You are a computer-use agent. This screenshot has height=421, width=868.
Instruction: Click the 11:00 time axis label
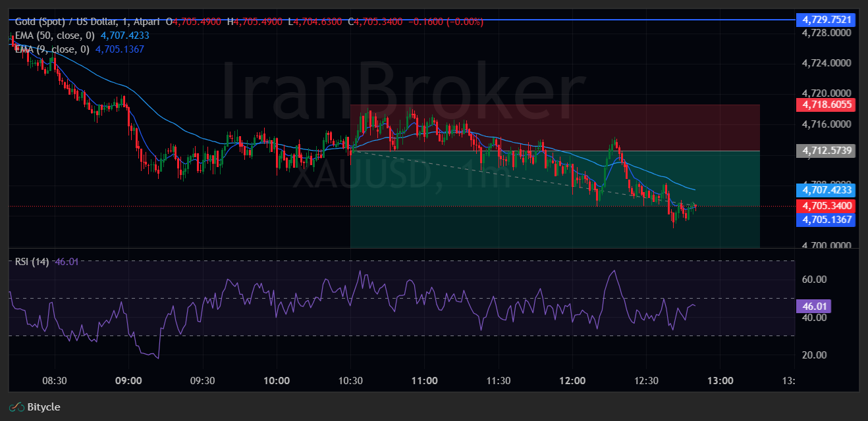tap(424, 381)
